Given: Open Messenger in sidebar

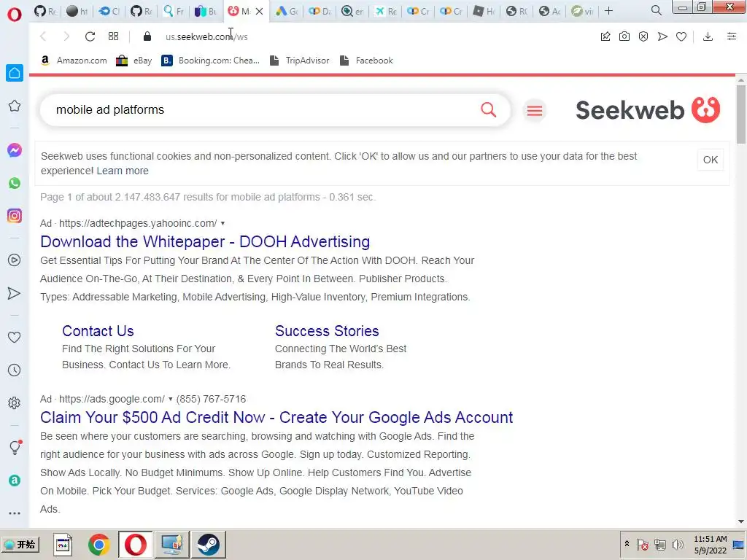Looking at the screenshot, I should click(x=15, y=150).
